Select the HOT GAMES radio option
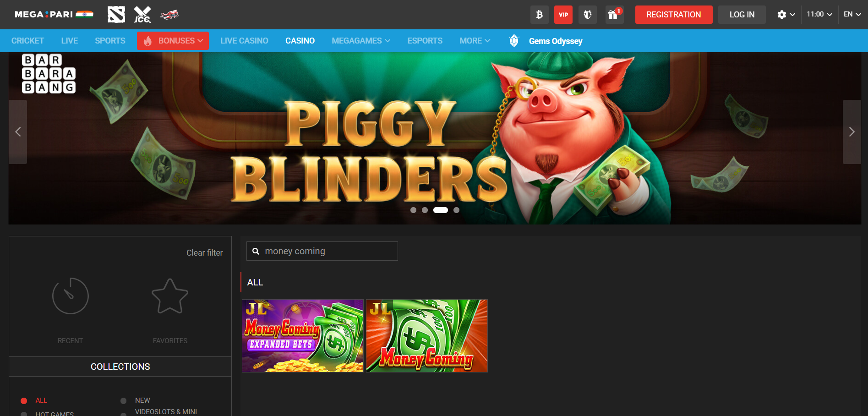This screenshot has height=416, width=868. (24, 414)
